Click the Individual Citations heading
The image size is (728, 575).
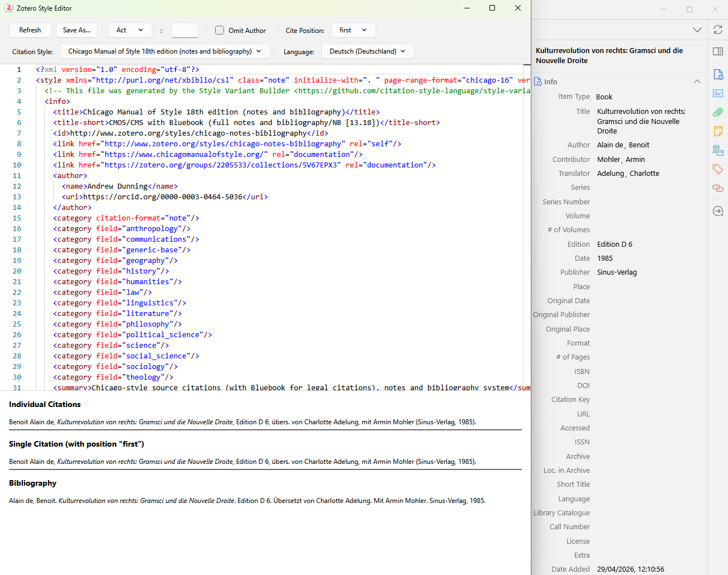click(45, 404)
